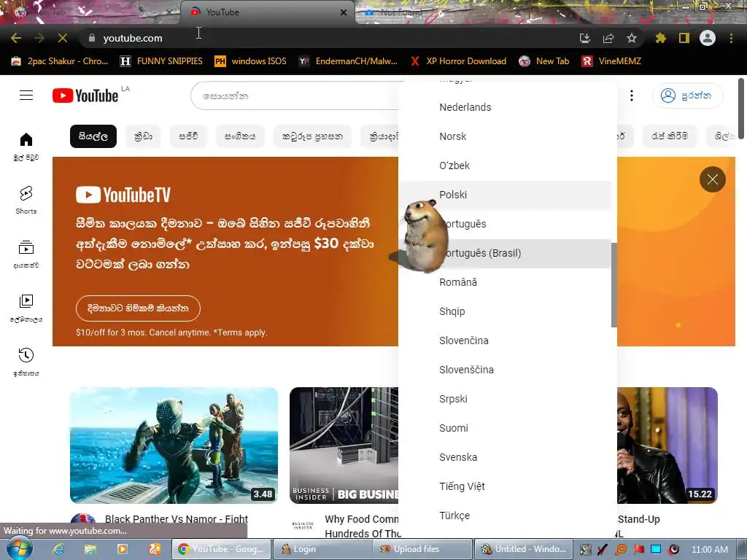Open the VineMEMZ bookmark
The height and width of the screenshot is (560, 747).
point(612,61)
